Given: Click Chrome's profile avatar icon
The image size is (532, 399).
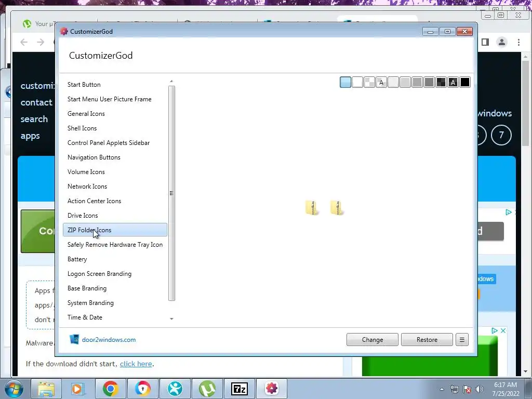Looking at the screenshot, I should (x=502, y=42).
